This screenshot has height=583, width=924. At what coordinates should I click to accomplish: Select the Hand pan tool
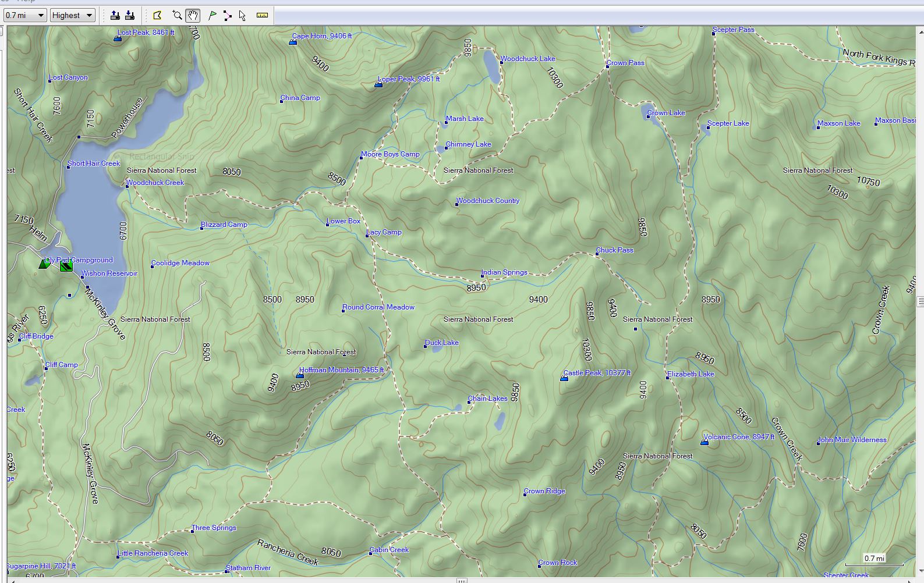click(x=193, y=16)
